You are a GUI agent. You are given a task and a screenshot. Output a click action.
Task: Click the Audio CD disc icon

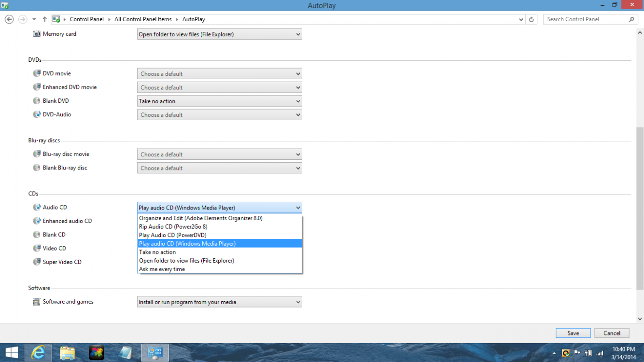[37, 208]
